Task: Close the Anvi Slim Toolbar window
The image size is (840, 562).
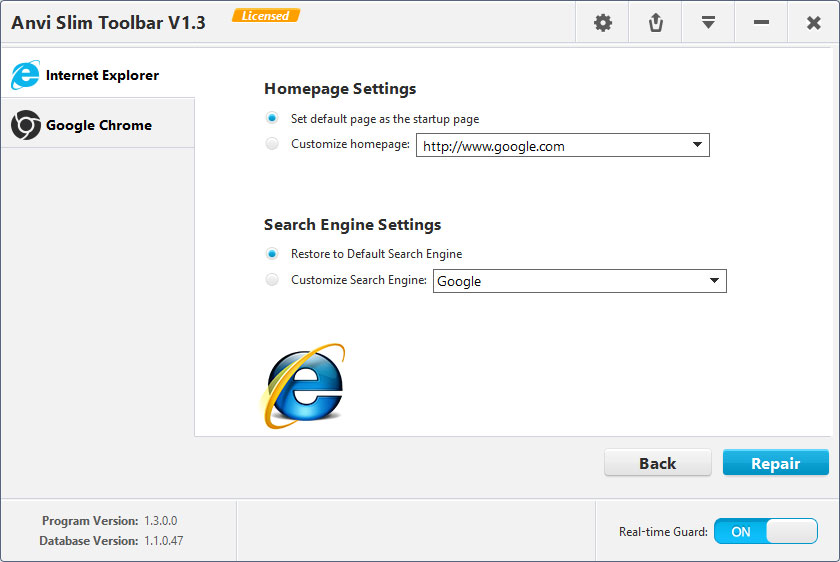Action: pyautogui.click(x=813, y=22)
